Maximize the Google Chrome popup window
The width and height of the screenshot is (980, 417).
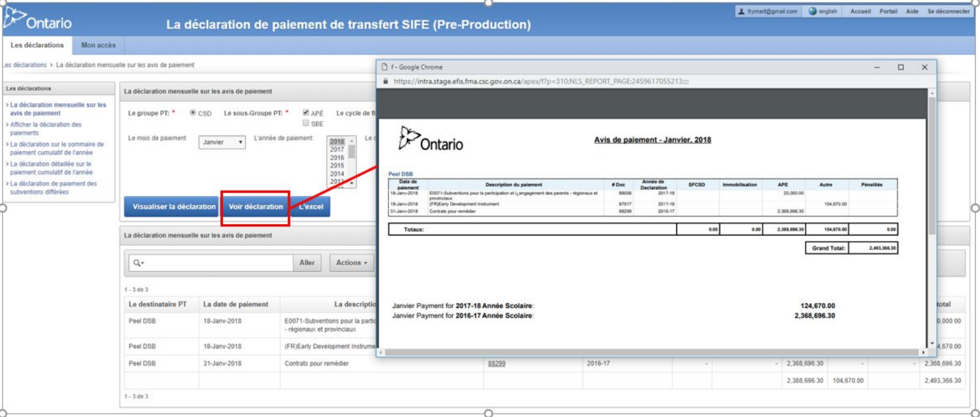pos(900,67)
